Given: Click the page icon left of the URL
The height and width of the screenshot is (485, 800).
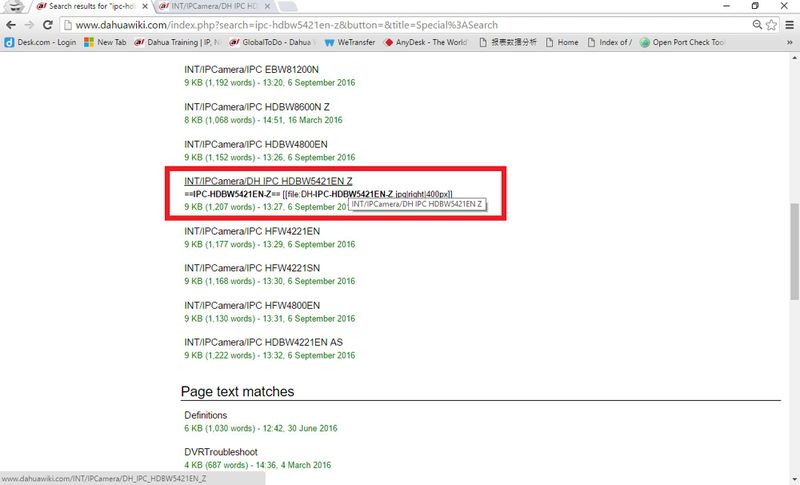Looking at the screenshot, I should pyautogui.click(x=68, y=25).
